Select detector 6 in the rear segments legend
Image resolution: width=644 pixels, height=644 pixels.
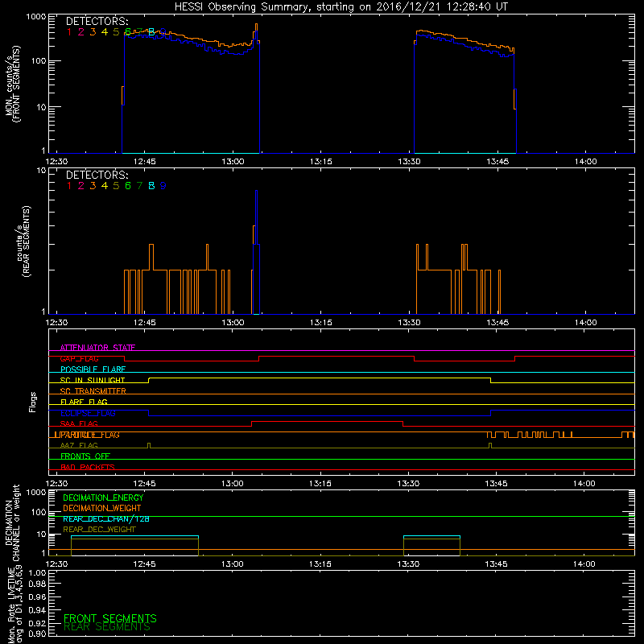(128, 186)
